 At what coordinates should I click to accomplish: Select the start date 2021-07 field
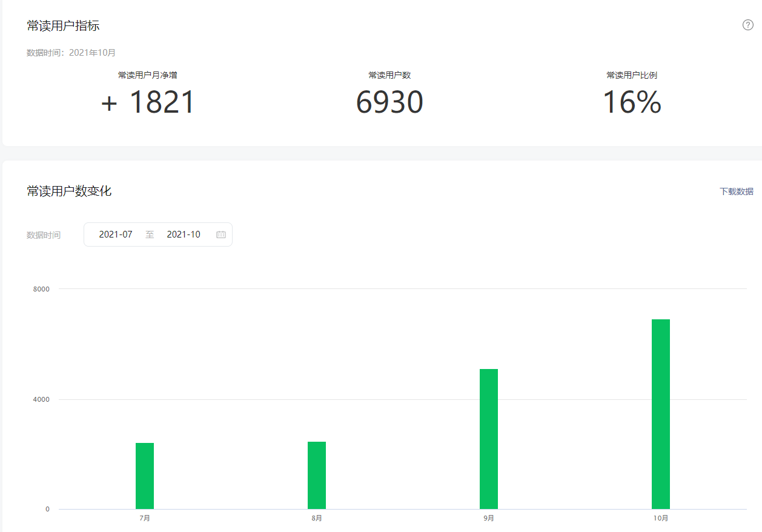pos(116,234)
